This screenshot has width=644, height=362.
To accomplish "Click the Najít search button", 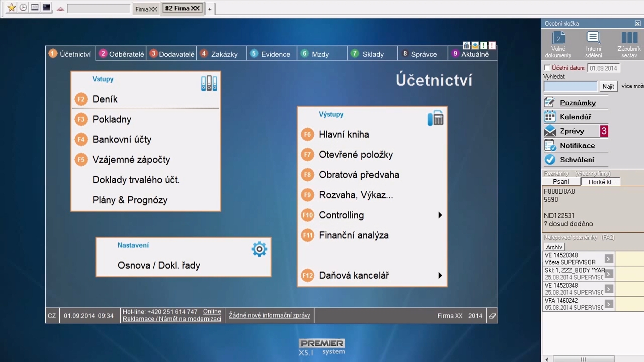I will tap(608, 87).
